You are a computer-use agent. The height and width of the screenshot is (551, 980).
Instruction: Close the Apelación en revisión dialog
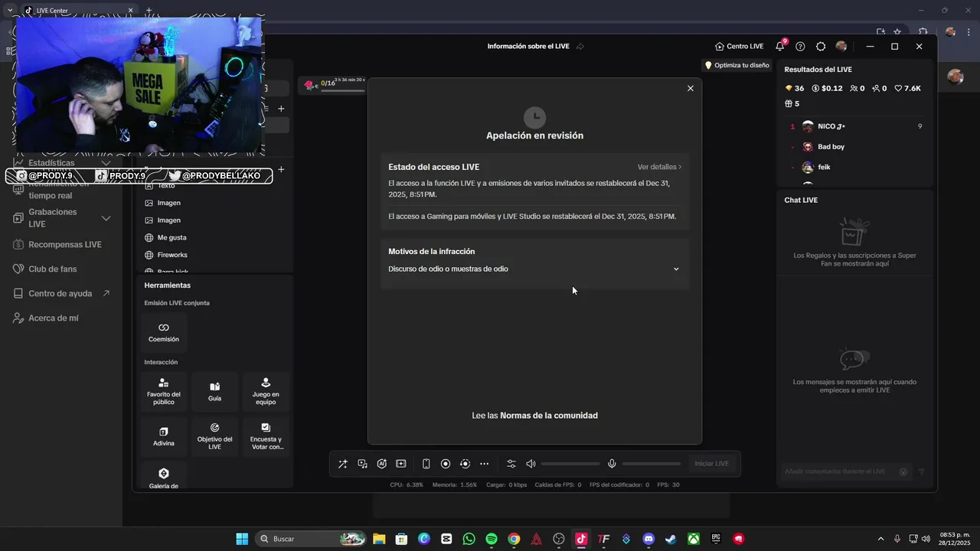pyautogui.click(x=690, y=88)
